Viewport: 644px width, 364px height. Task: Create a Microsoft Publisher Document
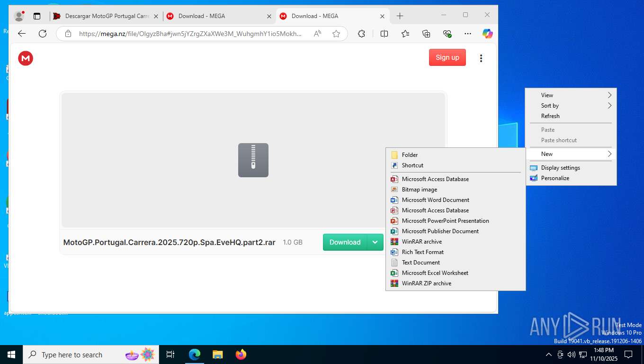(456, 231)
